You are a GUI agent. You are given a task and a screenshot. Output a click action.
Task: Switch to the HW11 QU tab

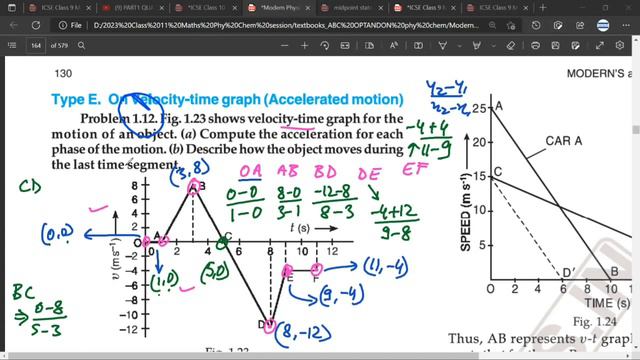point(133,8)
